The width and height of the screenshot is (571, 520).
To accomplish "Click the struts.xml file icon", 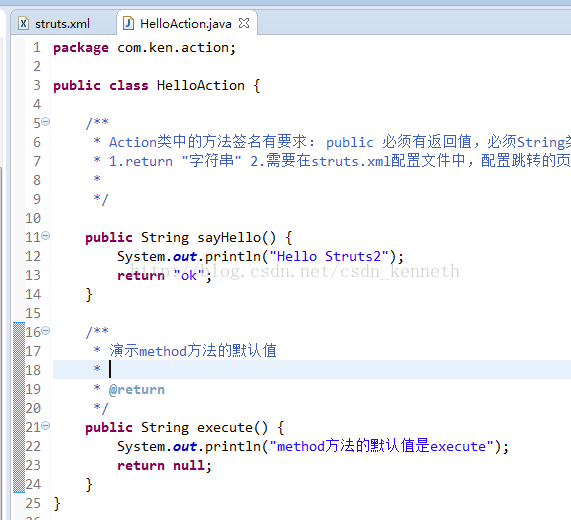I will (23, 24).
